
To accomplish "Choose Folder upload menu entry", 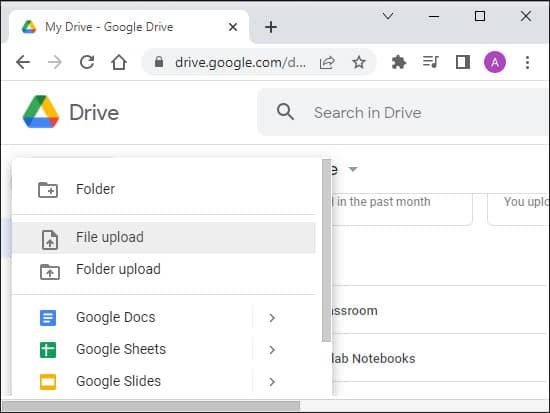I will [164, 269].
